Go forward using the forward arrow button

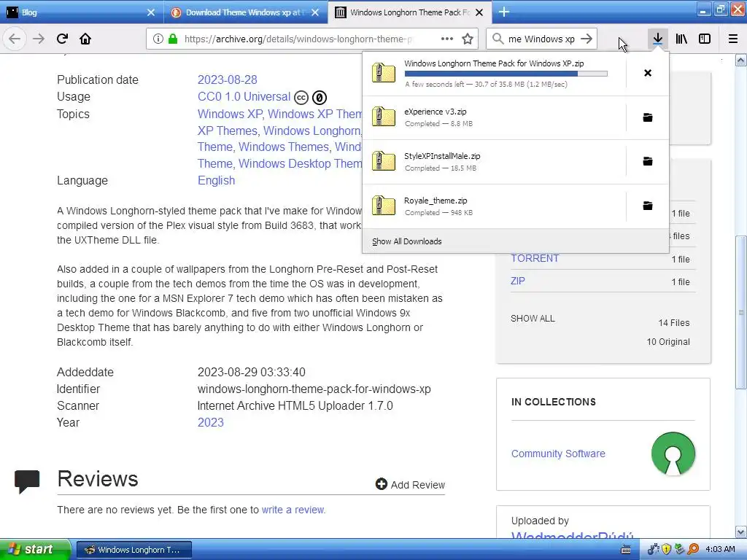pos(38,39)
